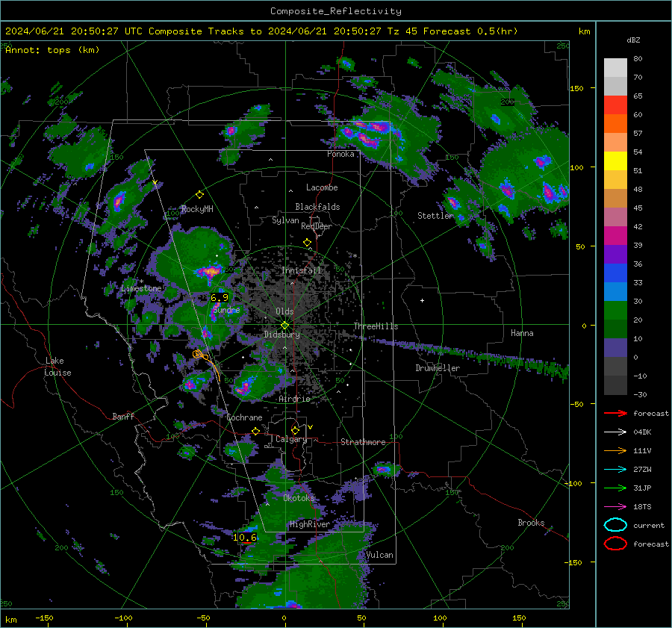This screenshot has width=672, height=628.
Task: Click the Sundre town label
Action: [x=227, y=309]
